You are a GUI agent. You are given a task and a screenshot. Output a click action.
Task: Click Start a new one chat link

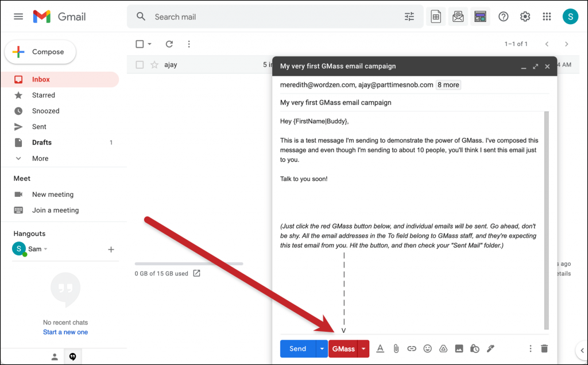[x=65, y=332]
